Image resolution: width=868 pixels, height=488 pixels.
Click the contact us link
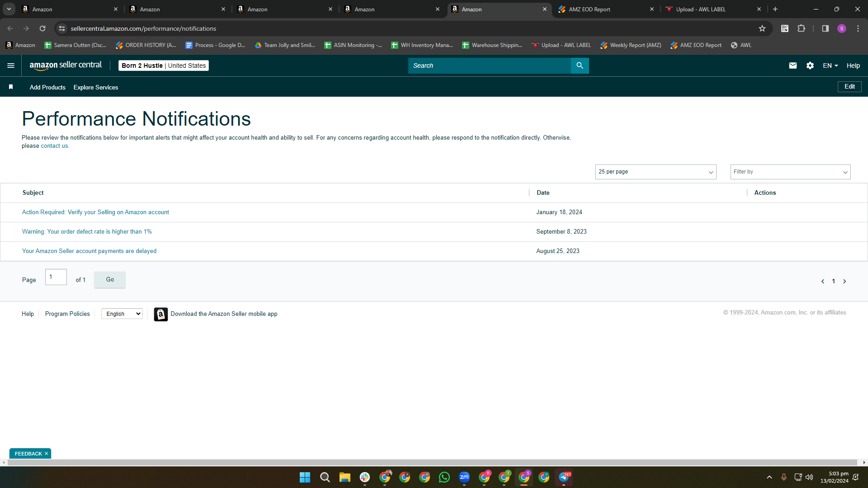tap(55, 146)
